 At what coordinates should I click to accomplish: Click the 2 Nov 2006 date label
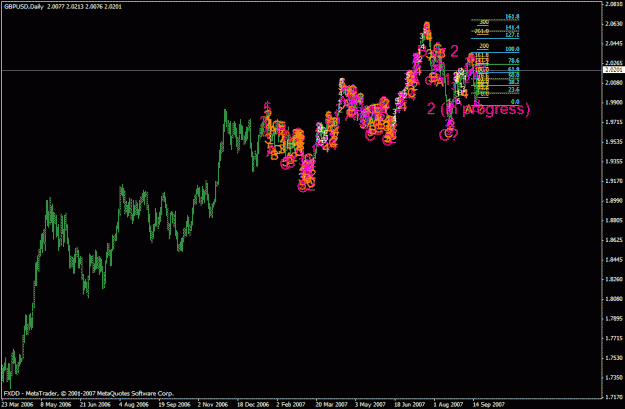[x=213, y=404]
